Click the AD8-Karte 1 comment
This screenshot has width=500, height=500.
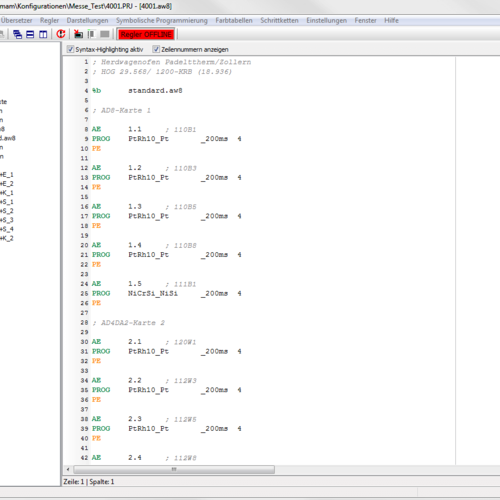pyautogui.click(x=122, y=110)
